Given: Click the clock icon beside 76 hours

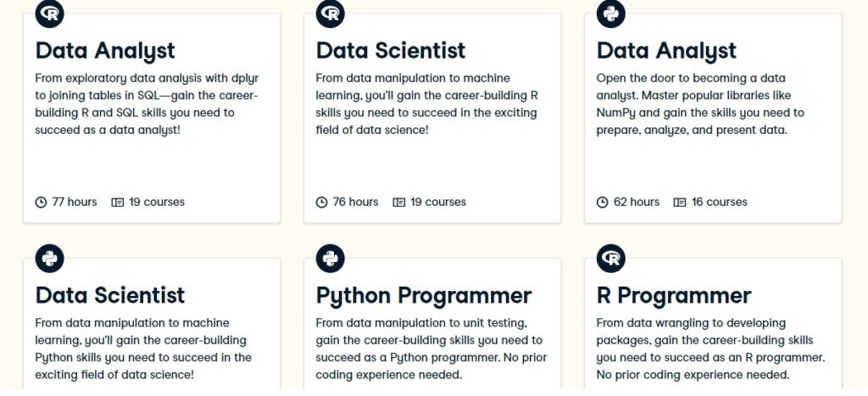Looking at the screenshot, I should coord(321,202).
